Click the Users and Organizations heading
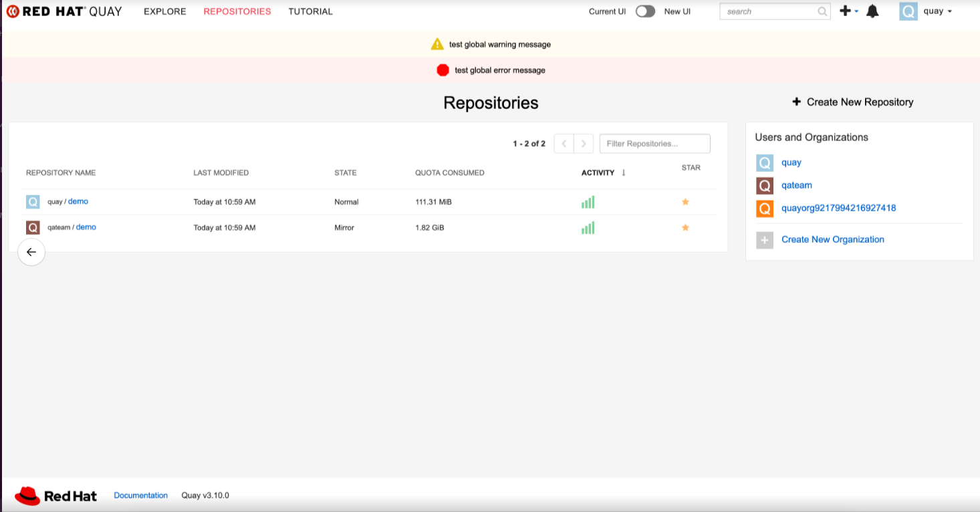The image size is (980, 512). pos(812,137)
